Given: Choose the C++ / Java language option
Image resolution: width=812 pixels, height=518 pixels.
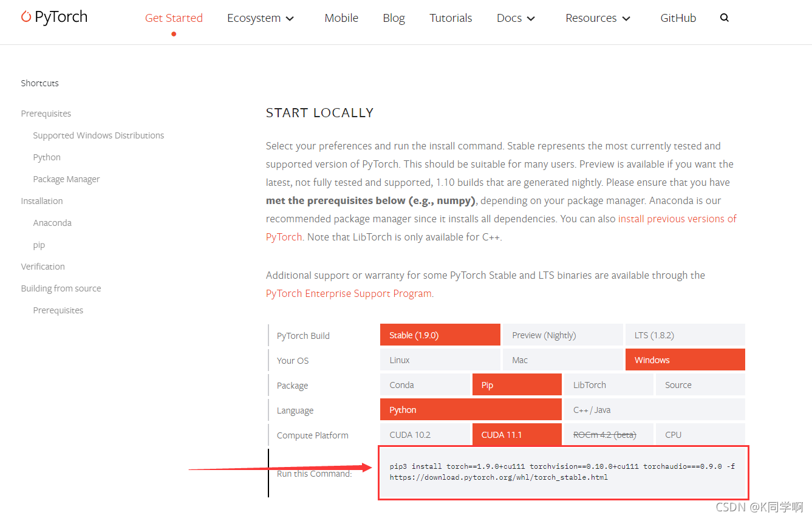Looking at the screenshot, I should click(655, 409).
